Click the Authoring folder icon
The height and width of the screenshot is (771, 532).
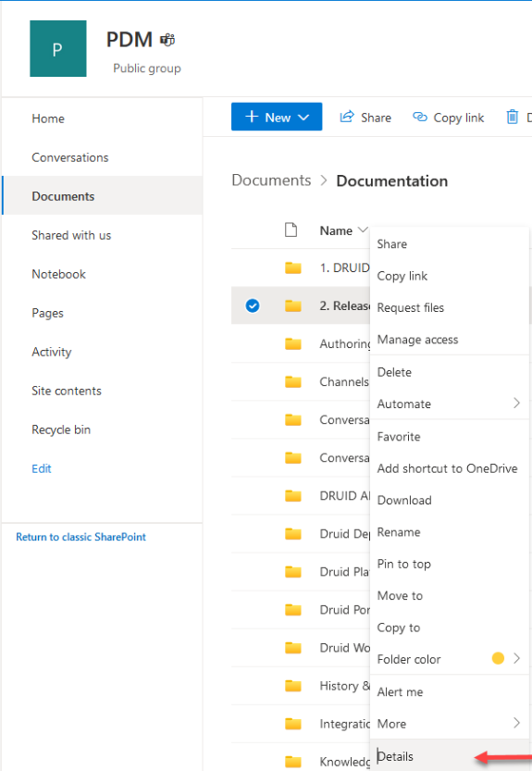point(293,343)
